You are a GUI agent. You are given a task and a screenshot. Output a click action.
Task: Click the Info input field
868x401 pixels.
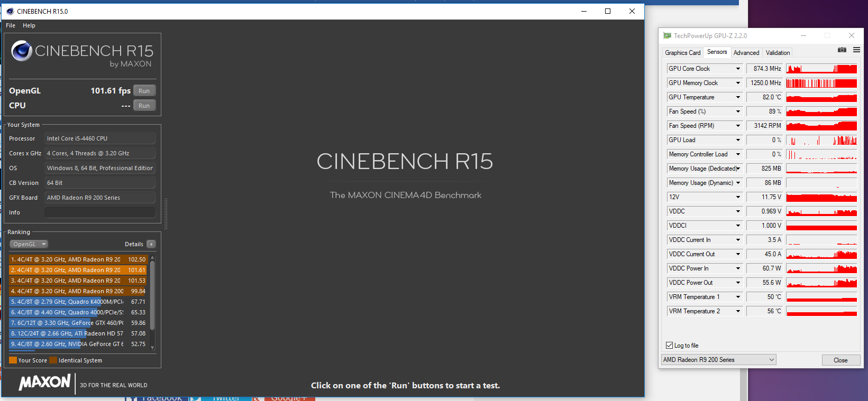pos(100,212)
